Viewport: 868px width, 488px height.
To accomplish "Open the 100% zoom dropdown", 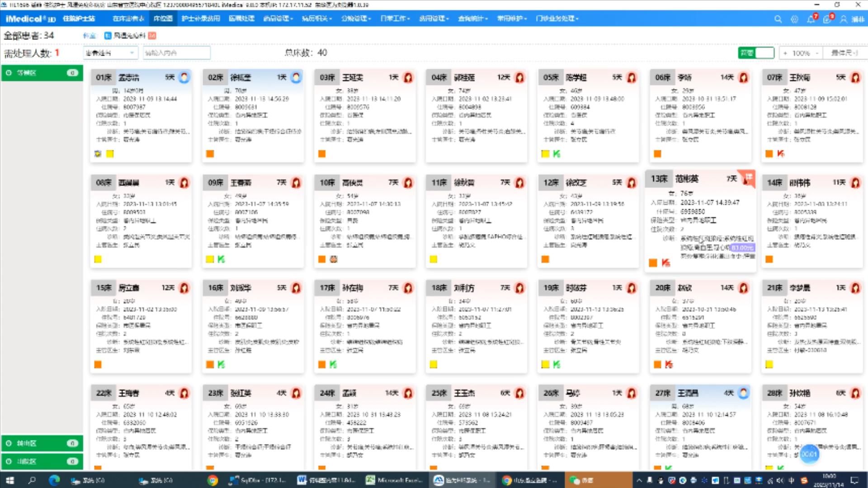I will 801,53.
